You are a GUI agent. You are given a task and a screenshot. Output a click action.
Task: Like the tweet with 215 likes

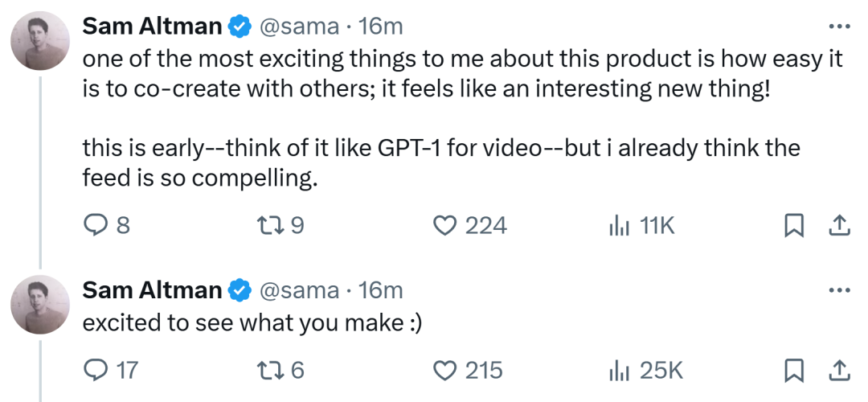[x=444, y=370]
